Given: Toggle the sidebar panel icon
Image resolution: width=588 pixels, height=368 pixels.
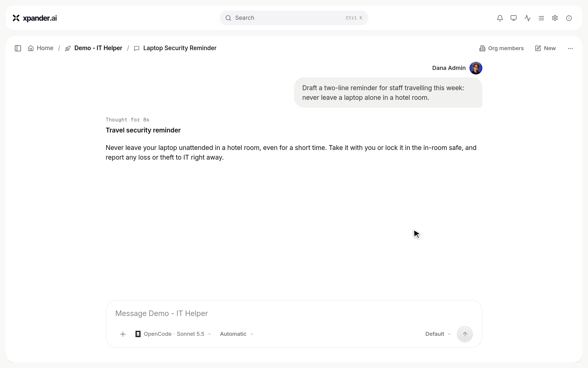Looking at the screenshot, I should coord(18,48).
